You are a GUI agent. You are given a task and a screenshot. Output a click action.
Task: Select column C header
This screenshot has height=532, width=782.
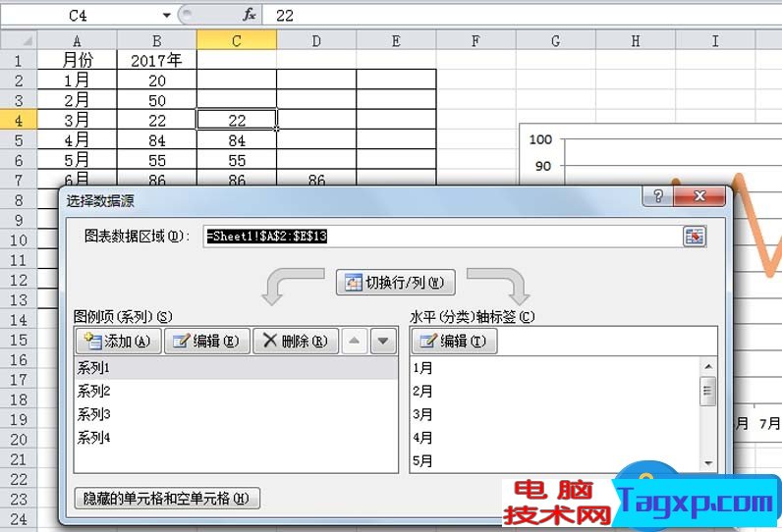(237, 40)
